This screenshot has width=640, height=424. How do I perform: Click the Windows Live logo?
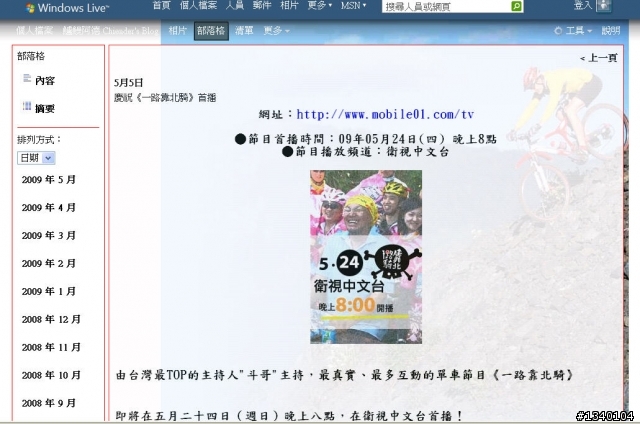click(x=67, y=8)
